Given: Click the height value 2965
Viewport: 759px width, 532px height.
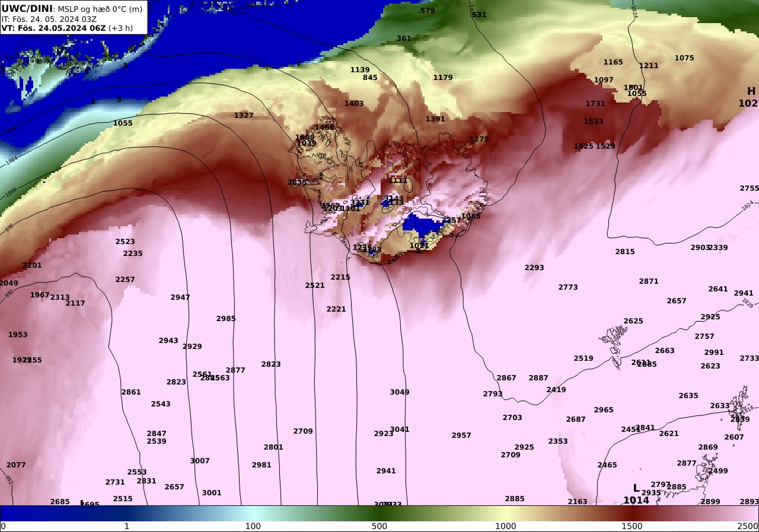Looking at the screenshot, I should (604, 410).
